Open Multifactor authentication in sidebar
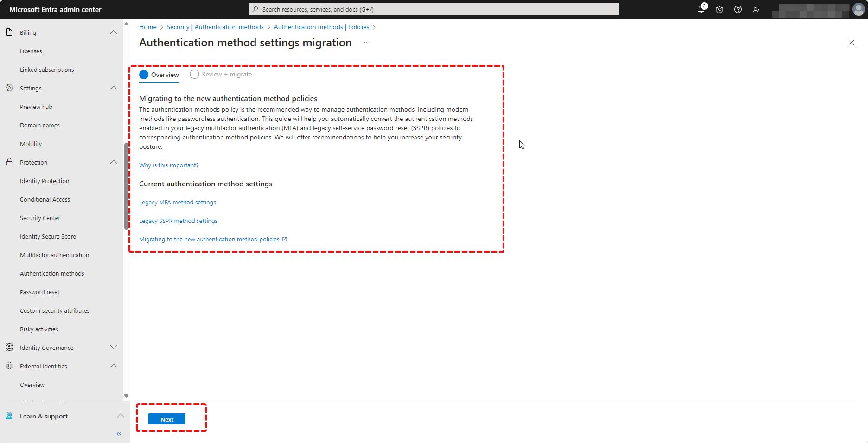This screenshot has width=868, height=443. click(54, 255)
